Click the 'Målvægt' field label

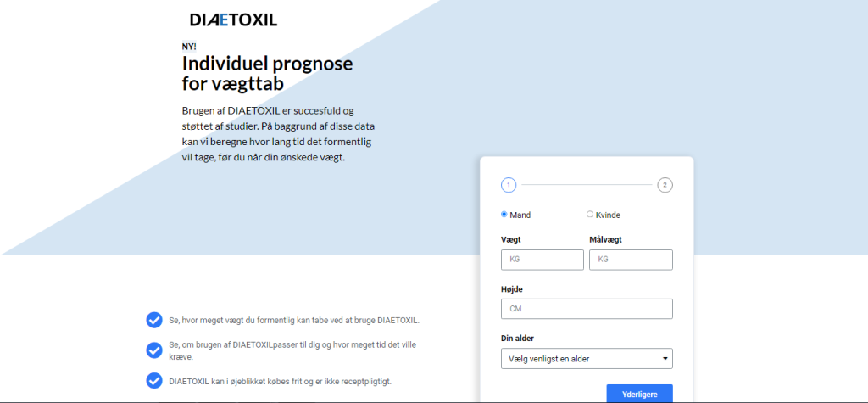[x=606, y=239]
